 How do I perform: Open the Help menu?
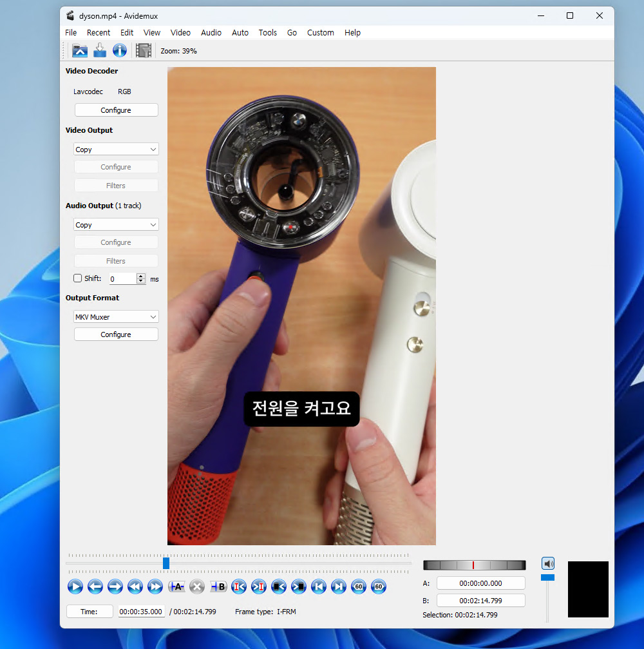[x=352, y=32]
